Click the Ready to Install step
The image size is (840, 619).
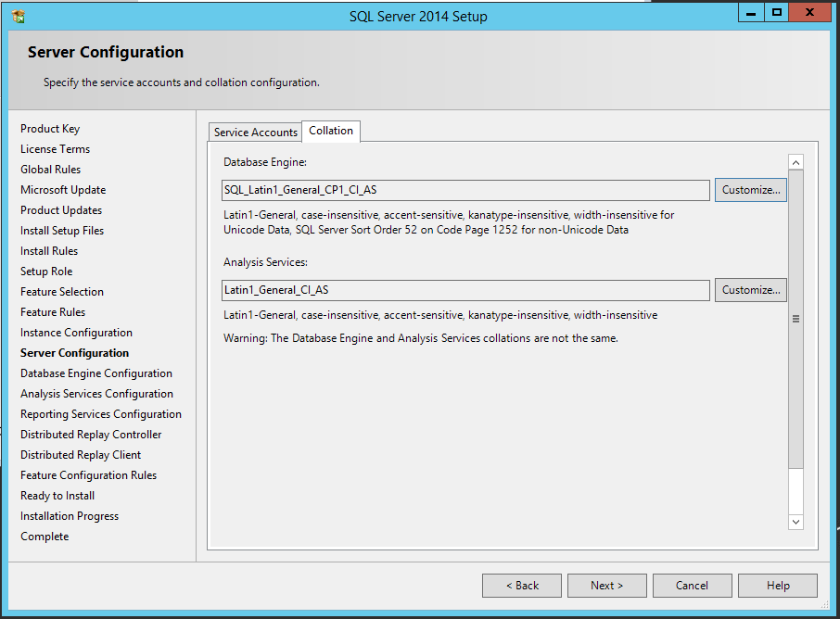[57, 496]
